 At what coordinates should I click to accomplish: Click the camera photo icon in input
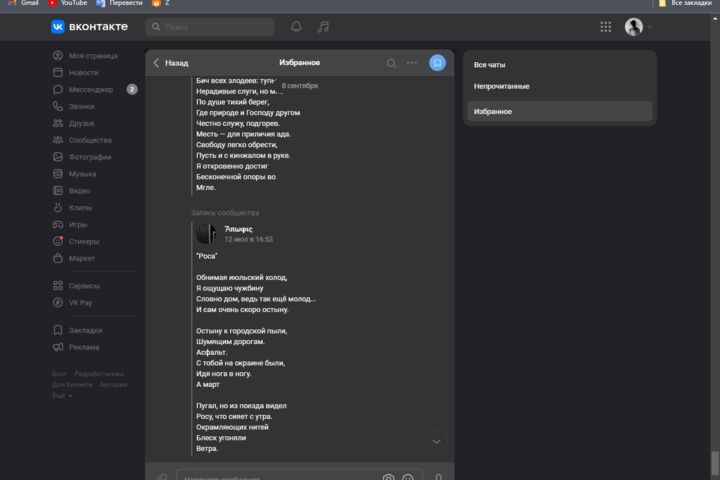388,477
